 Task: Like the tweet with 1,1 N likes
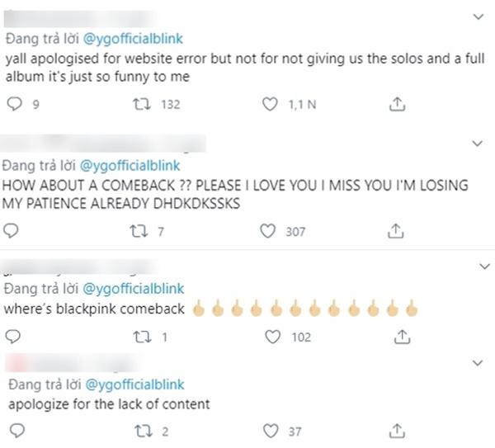click(x=268, y=103)
